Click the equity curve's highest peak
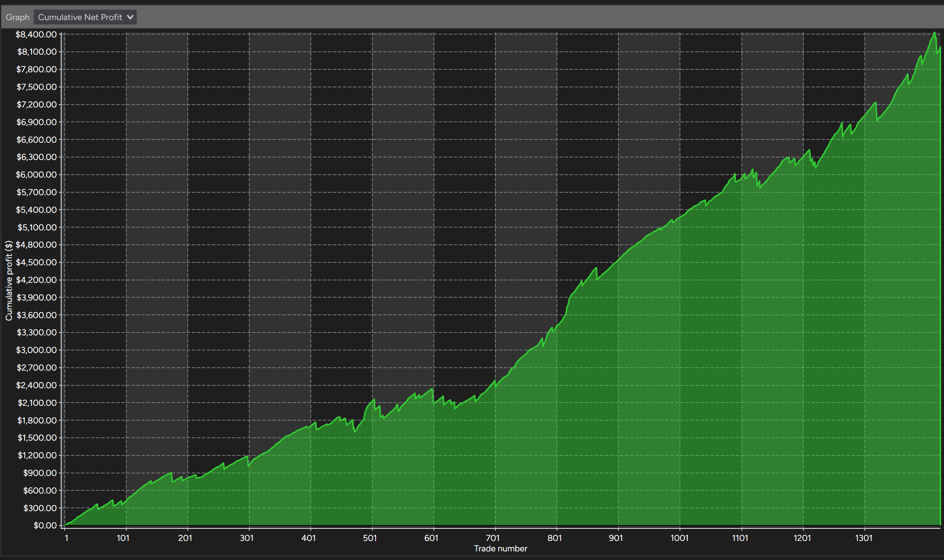The image size is (944, 560). pos(935,33)
